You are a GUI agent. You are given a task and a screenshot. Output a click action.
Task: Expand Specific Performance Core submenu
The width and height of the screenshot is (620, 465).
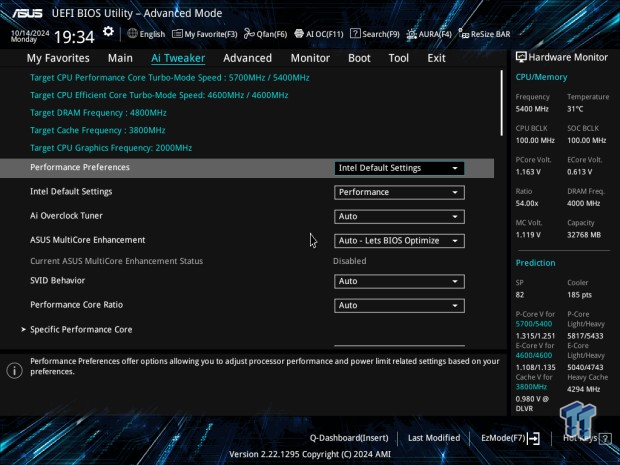point(81,329)
